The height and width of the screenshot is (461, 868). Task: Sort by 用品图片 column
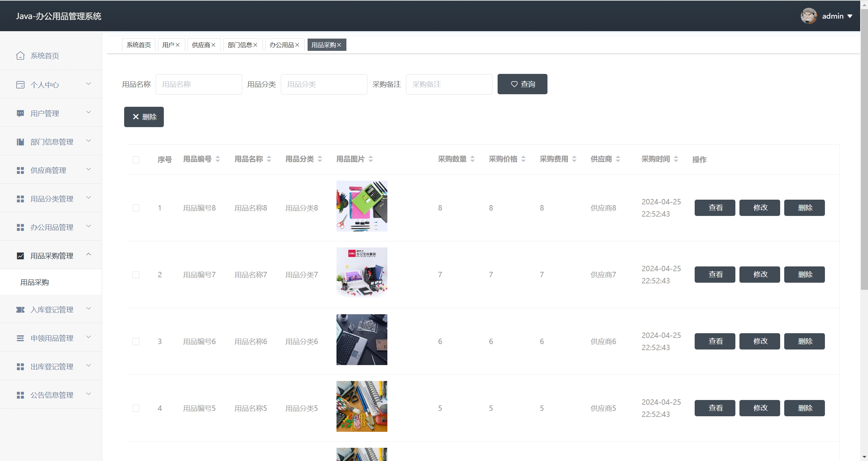[x=371, y=159]
